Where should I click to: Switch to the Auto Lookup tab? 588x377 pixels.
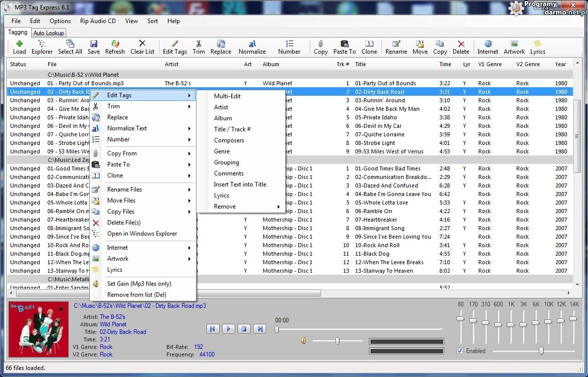click(49, 33)
